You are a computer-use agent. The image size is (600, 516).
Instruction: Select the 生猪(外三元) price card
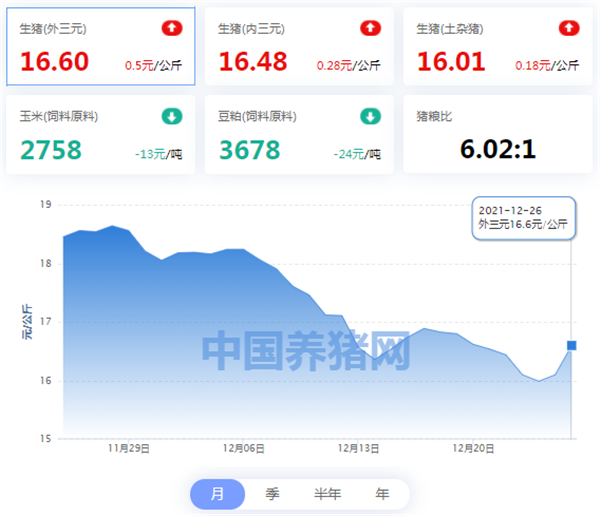click(101, 46)
